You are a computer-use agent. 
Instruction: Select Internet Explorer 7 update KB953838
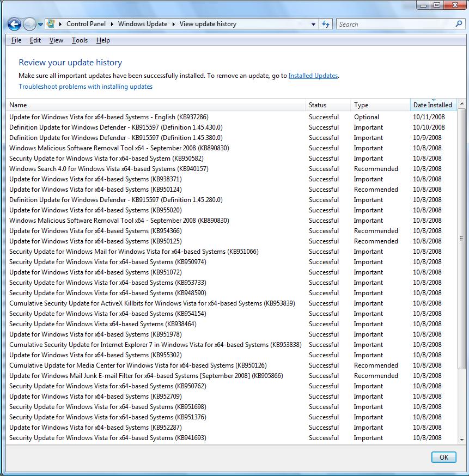(x=232, y=345)
